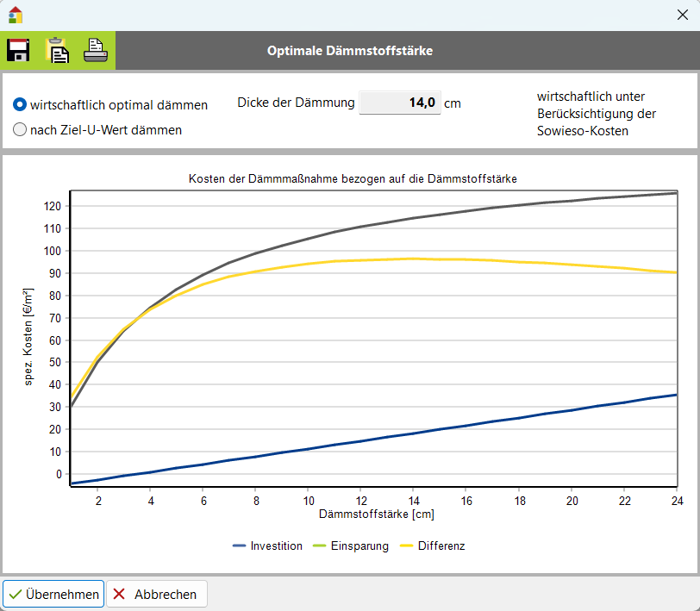Select 'nach Ziel-U-Wert dämmen' radio option

coord(20,130)
